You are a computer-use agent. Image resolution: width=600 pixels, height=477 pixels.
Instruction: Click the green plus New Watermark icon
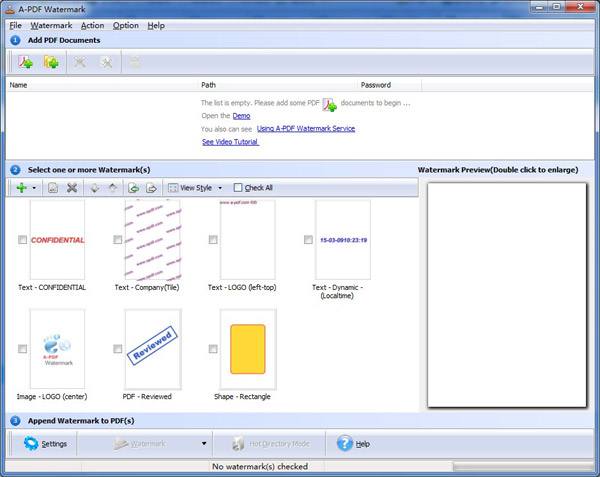[x=21, y=188]
